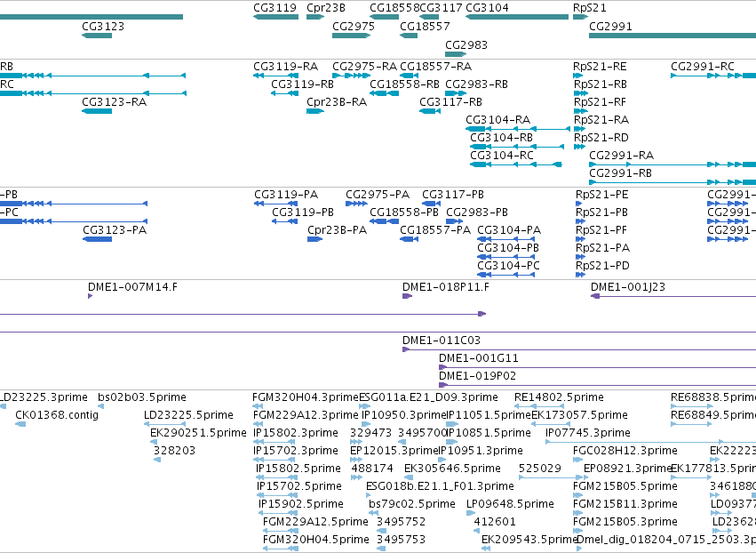756x553 pixels.
Task: Select the RpS21-RE transcript label
Action: (x=600, y=66)
